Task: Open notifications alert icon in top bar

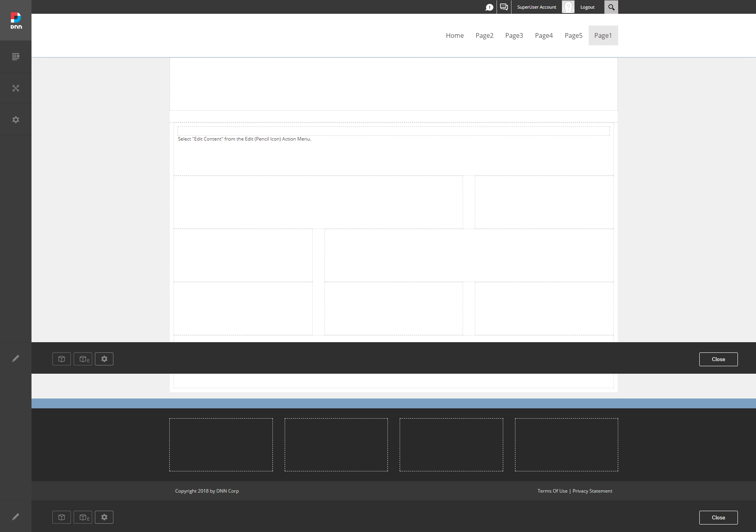Action: 489,7
